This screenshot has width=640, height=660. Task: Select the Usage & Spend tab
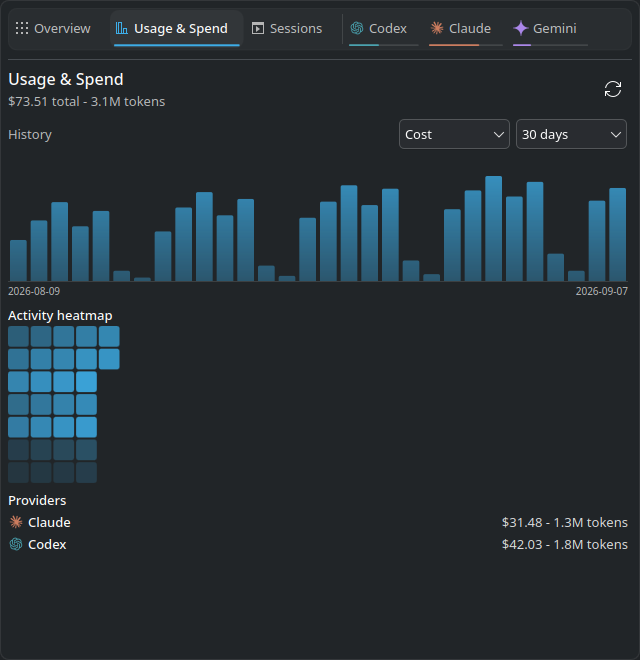(x=176, y=29)
